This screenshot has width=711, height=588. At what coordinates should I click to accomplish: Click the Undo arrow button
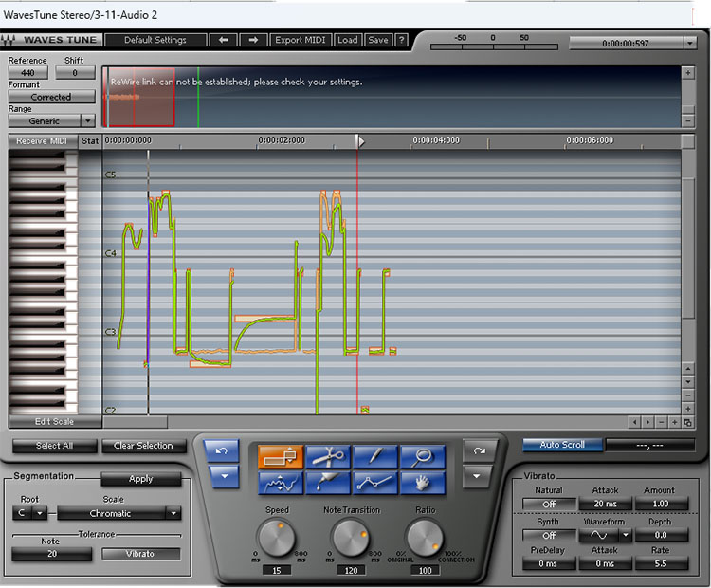(x=221, y=451)
